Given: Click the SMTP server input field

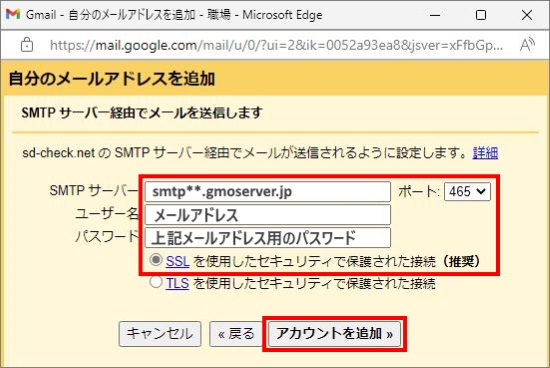Looking at the screenshot, I should 268,192.
